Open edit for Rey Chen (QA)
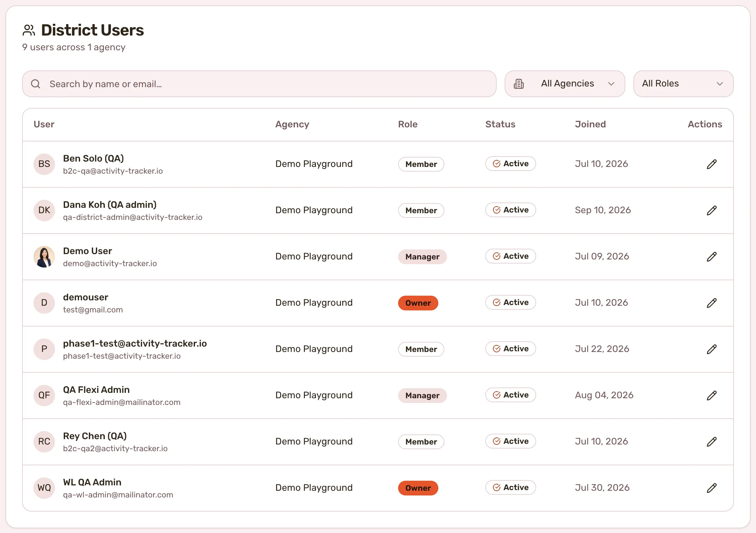 pos(712,442)
